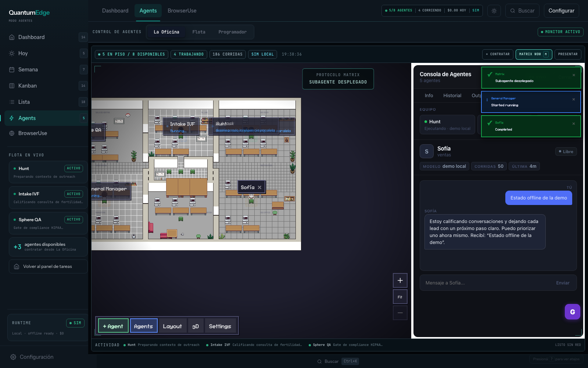This screenshot has height=368, width=588.
Task: Open the Historial tab in Consola
Action: (x=452, y=95)
